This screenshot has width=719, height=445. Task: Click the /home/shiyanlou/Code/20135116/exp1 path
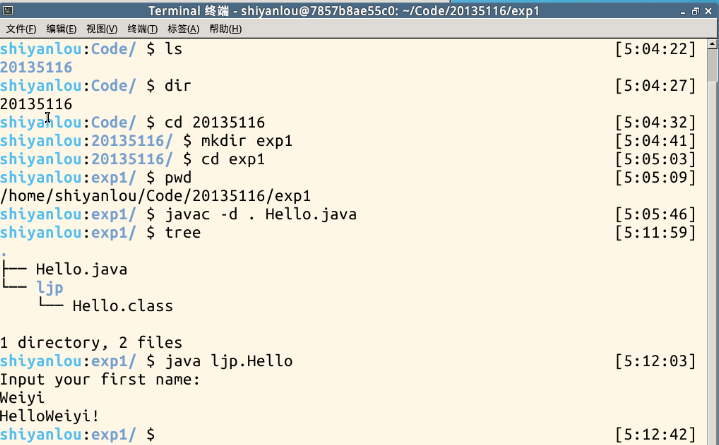[155, 196]
